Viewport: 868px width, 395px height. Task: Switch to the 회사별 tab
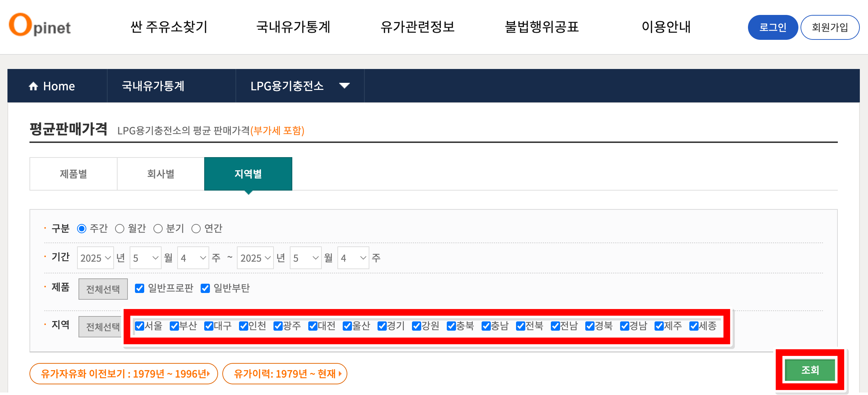[161, 174]
